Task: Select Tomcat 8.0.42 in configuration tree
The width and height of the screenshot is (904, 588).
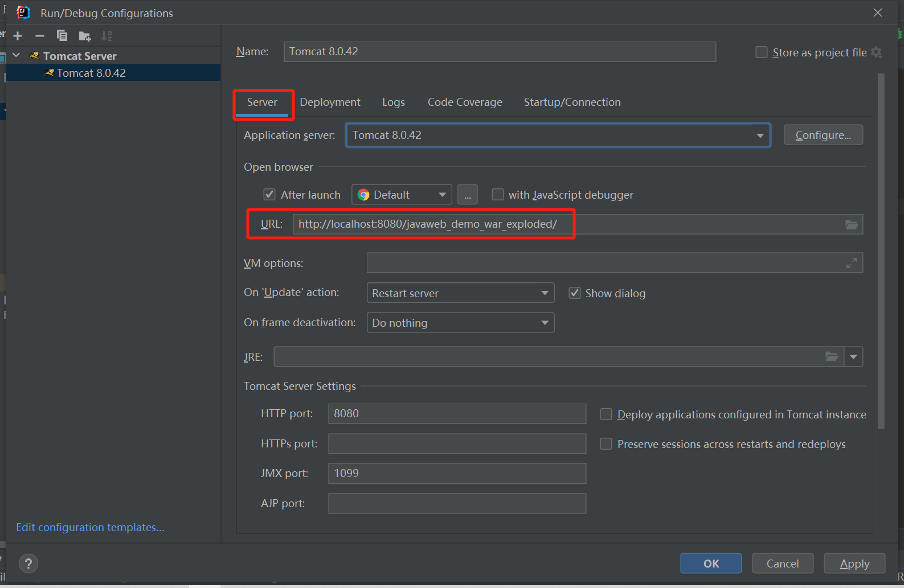Action: (113, 73)
